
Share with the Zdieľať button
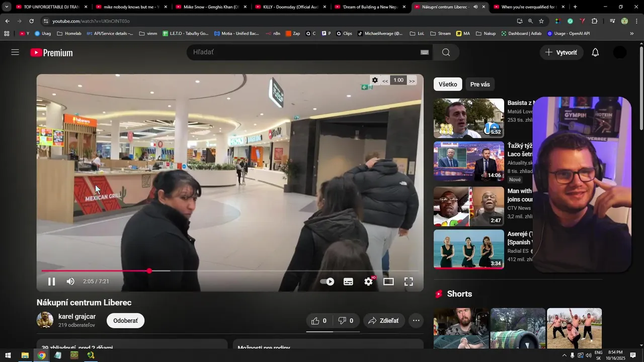coord(383,321)
